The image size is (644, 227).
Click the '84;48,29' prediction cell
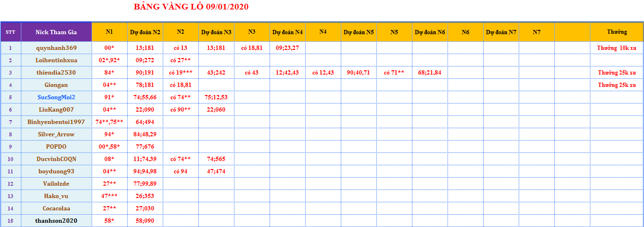[145, 134]
